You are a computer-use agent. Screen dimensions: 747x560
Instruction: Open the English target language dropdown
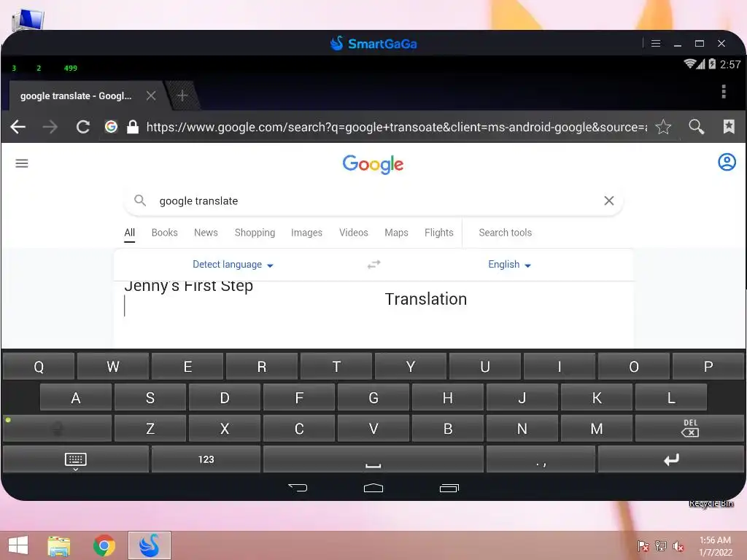(509, 264)
